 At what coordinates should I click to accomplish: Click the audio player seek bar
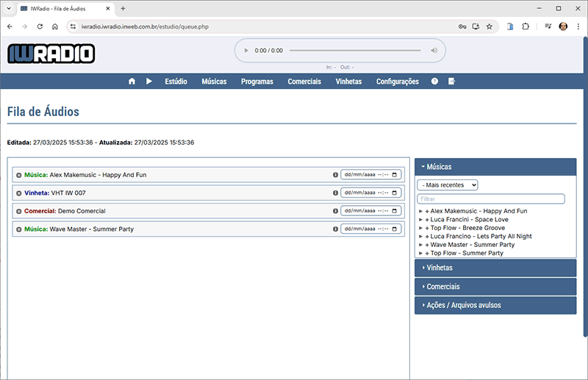tap(355, 51)
